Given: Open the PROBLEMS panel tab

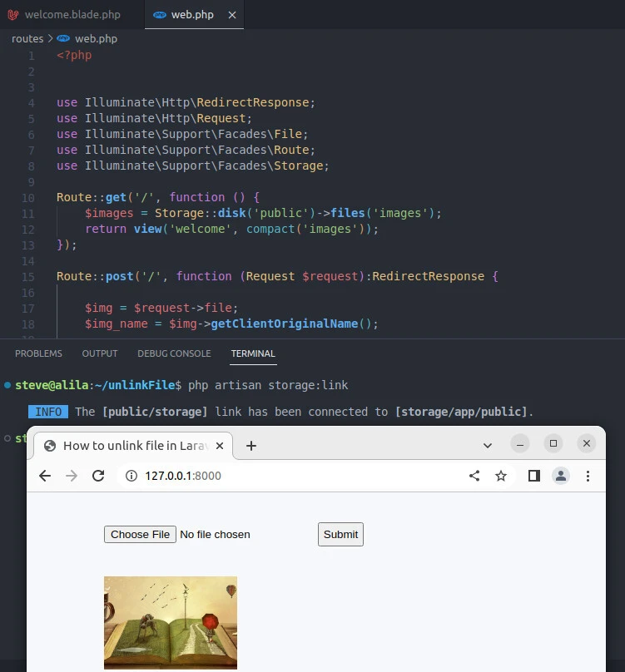Looking at the screenshot, I should tap(38, 353).
